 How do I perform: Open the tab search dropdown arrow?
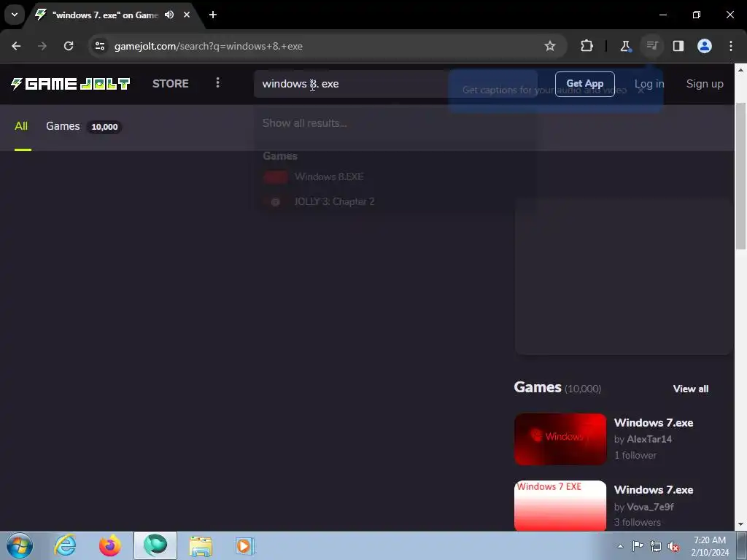[x=15, y=15]
